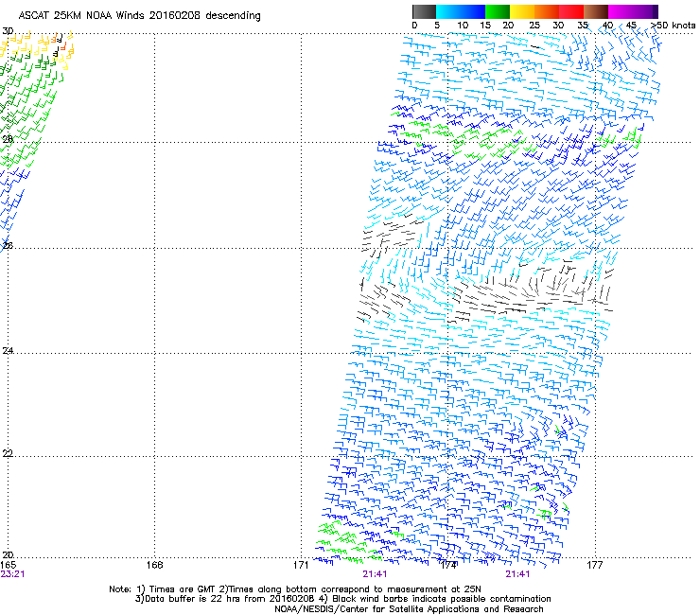Click the cyan-to-blue 5–15 knot legend segment
This screenshot has height=615, width=700.
coord(461,11)
